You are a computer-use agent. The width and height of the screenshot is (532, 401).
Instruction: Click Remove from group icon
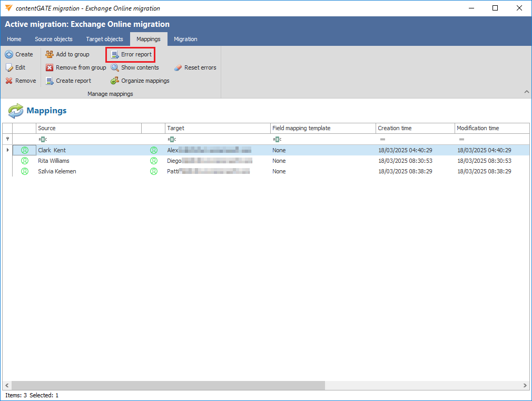click(50, 67)
